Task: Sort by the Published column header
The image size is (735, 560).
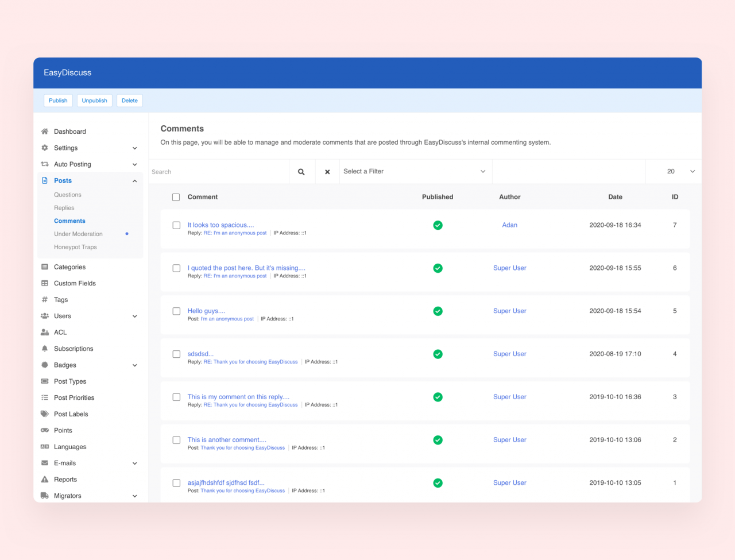Action: pos(438,197)
